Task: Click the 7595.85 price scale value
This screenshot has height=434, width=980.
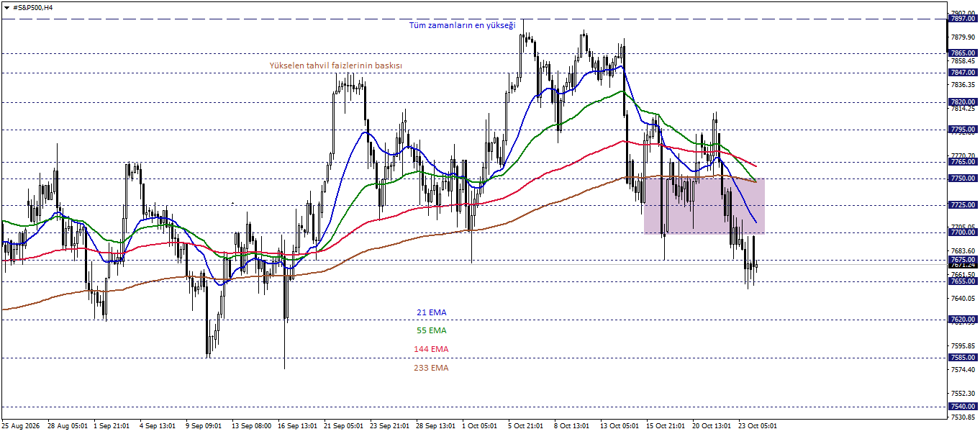Action: (x=963, y=346)
